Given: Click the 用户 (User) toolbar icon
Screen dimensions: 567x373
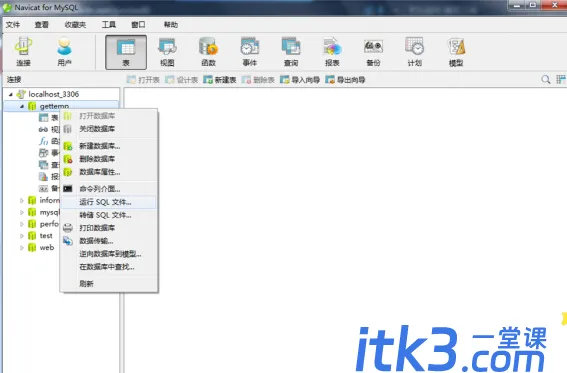Looking at the screenshot, I should 64,52.
